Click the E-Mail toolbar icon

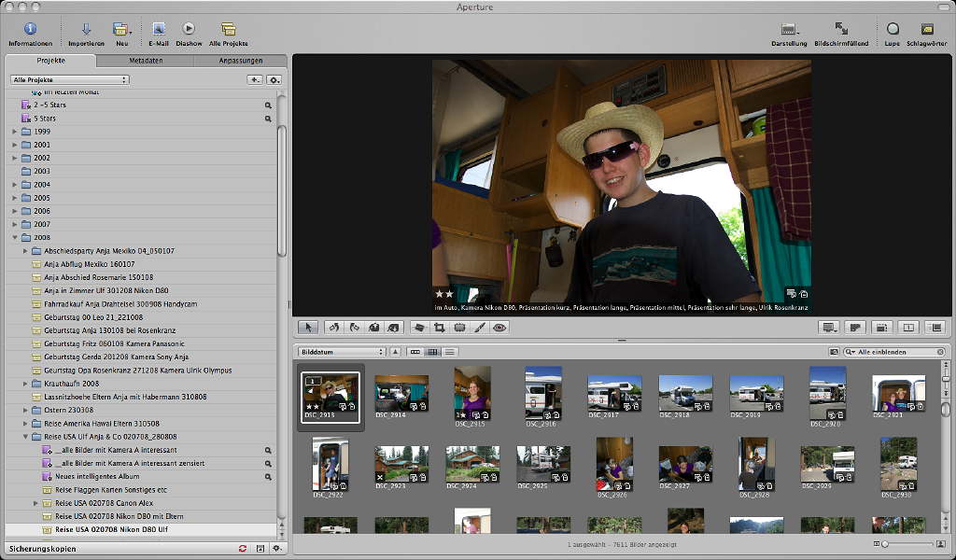click(x=159, y=29)
